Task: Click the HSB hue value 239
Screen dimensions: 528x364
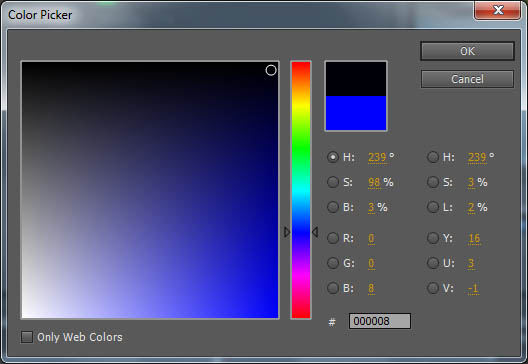Action: pyautogui.click(x=377, y=157)
